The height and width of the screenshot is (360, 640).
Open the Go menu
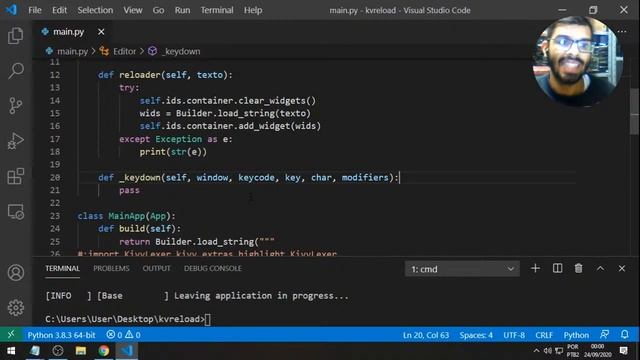click(158, 10)
